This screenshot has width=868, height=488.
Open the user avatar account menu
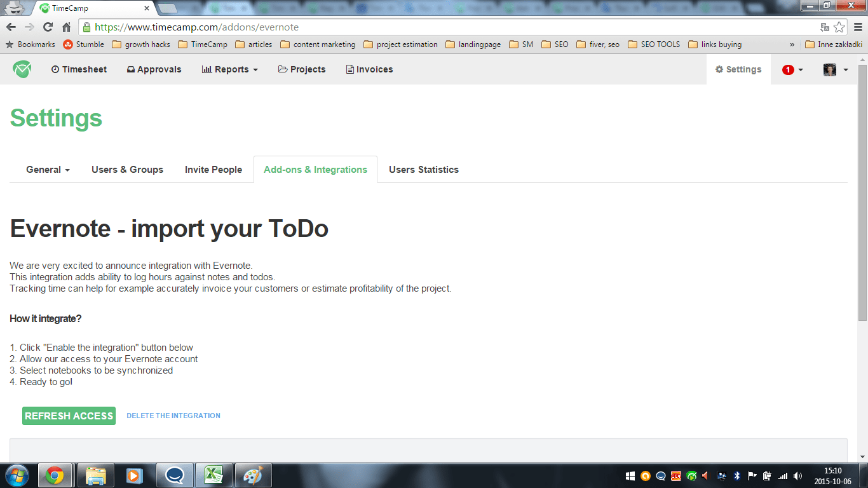point(836,70)
